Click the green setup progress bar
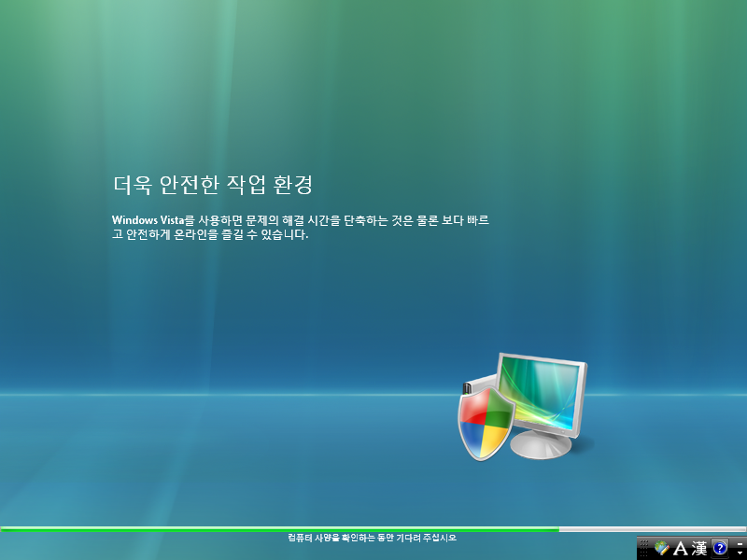This screenshot has width=747, height=560. tap(373, 529)
